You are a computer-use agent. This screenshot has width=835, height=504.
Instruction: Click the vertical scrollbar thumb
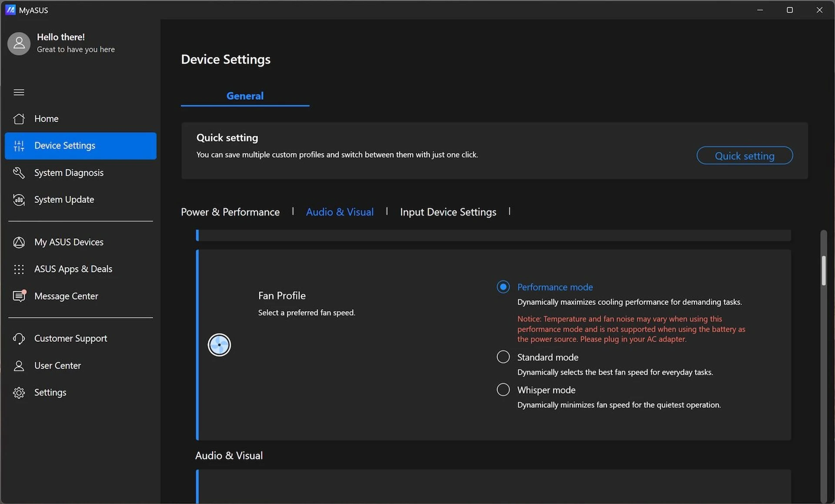(x=823, y=270)
